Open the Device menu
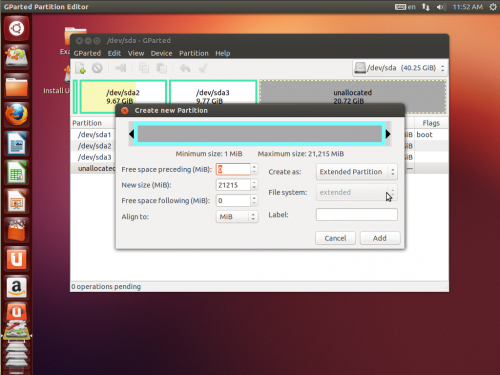 pos(161,53)
